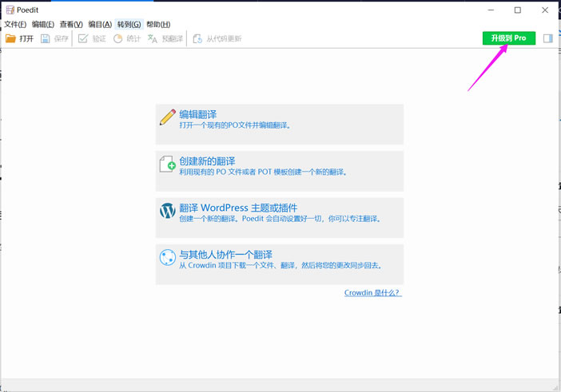Open the 查看(V) menu
561x392 pixels.
pos(71,24)
